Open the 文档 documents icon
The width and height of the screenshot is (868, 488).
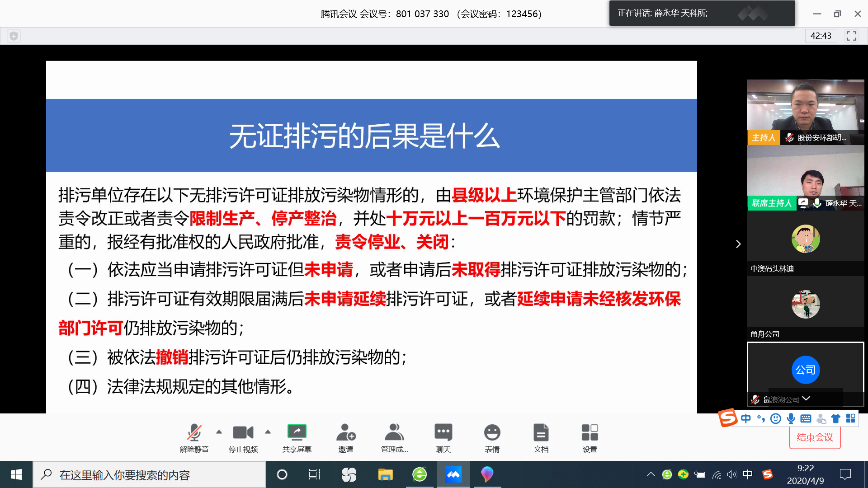(x=541, y=433)
